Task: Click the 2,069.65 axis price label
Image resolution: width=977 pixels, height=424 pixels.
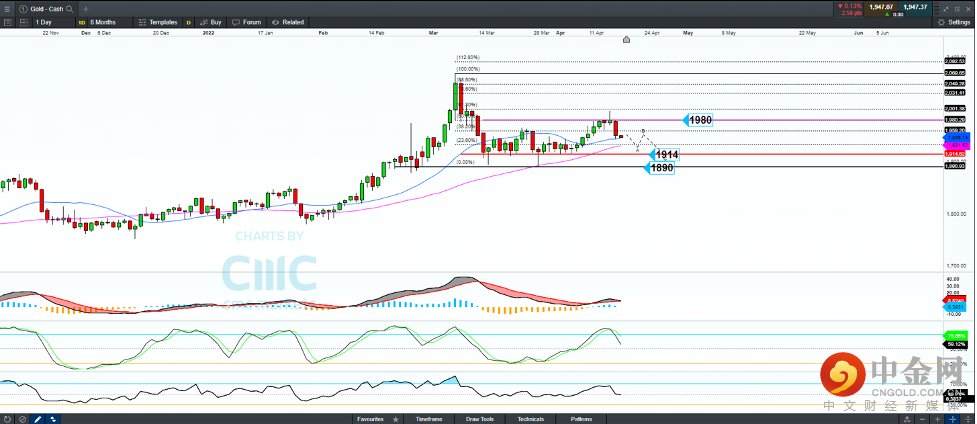Action: pos(955,73)
